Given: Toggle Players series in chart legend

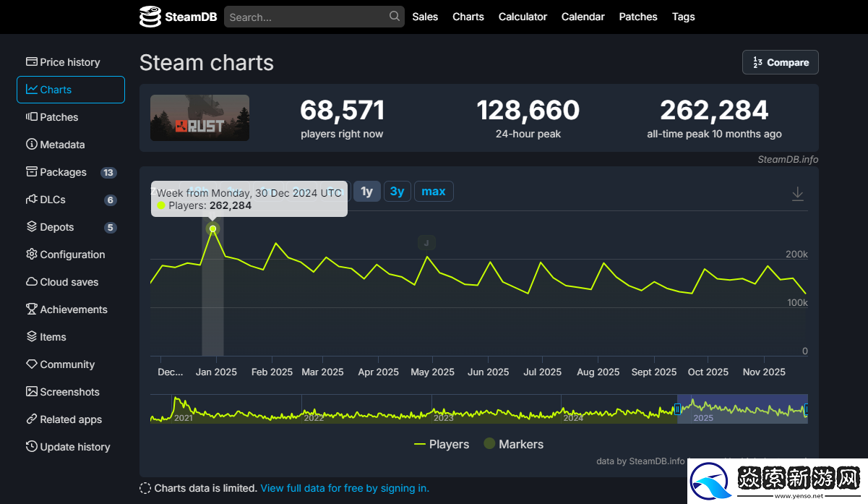Looking at the screenshot, I should coord(442,444).
